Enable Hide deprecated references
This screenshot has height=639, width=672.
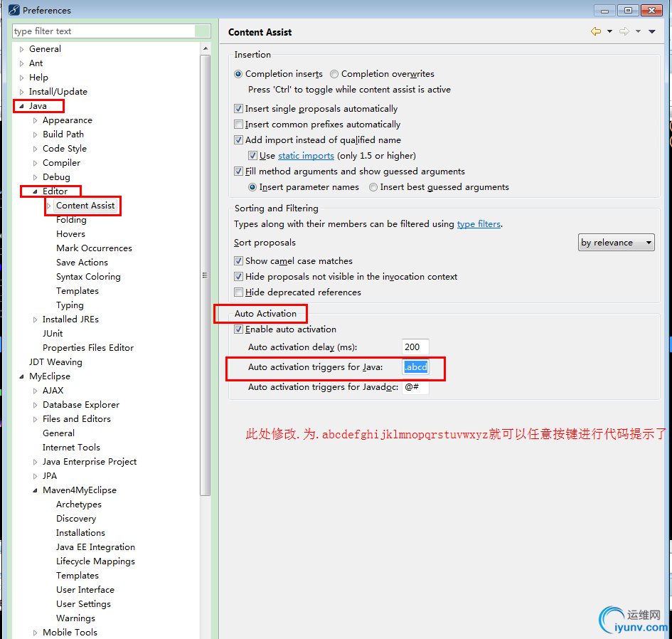point(239,292)
